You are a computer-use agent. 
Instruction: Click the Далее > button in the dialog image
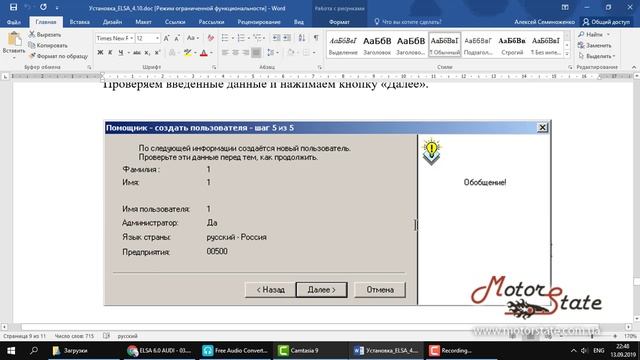point(322,290)
